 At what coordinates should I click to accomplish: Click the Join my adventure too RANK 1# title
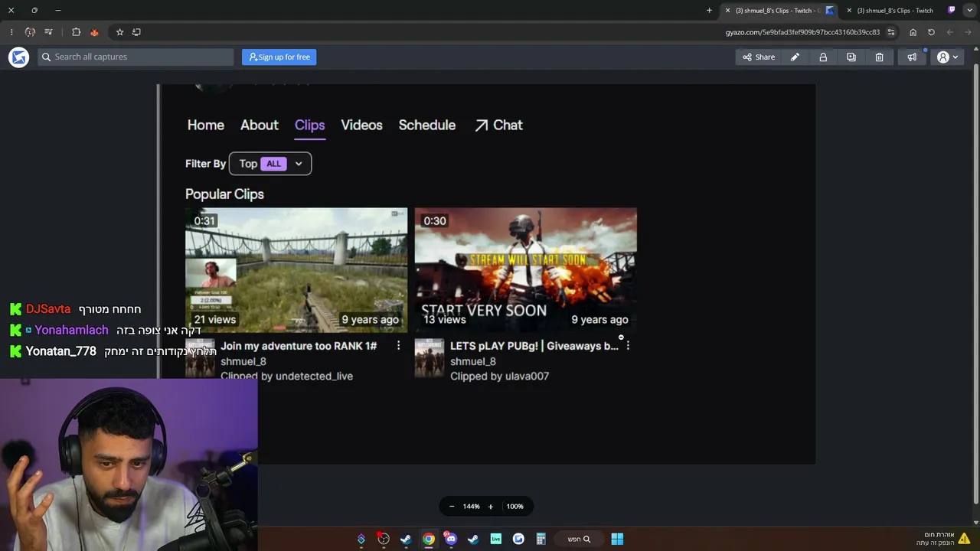(299, 346)
